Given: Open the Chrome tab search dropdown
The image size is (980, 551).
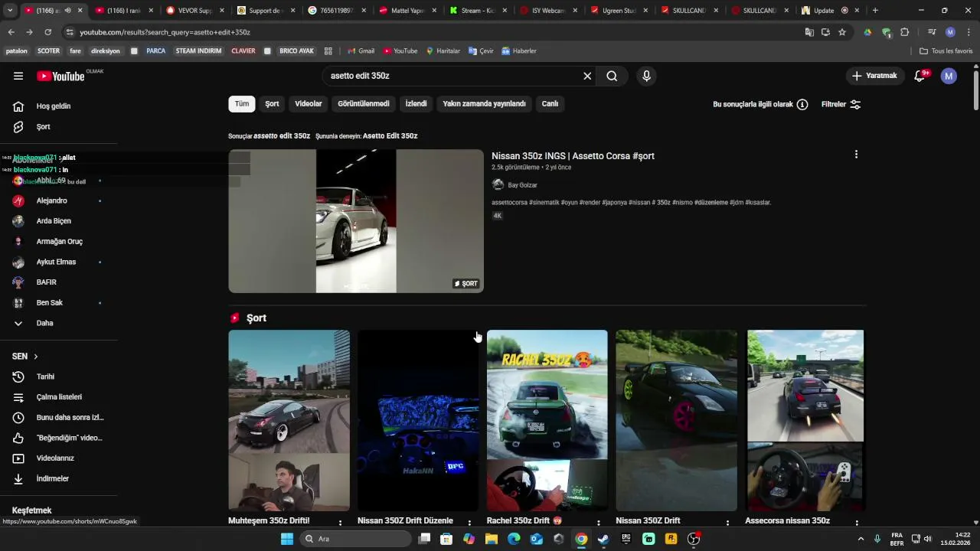Looking at the screenshot, I should (x=10, y=11).
